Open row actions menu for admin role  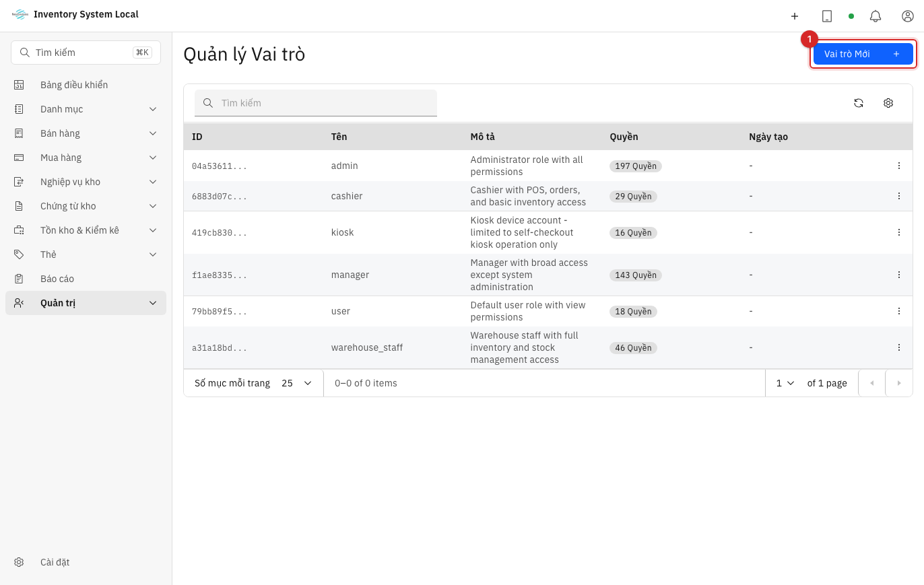click(899, 166)
